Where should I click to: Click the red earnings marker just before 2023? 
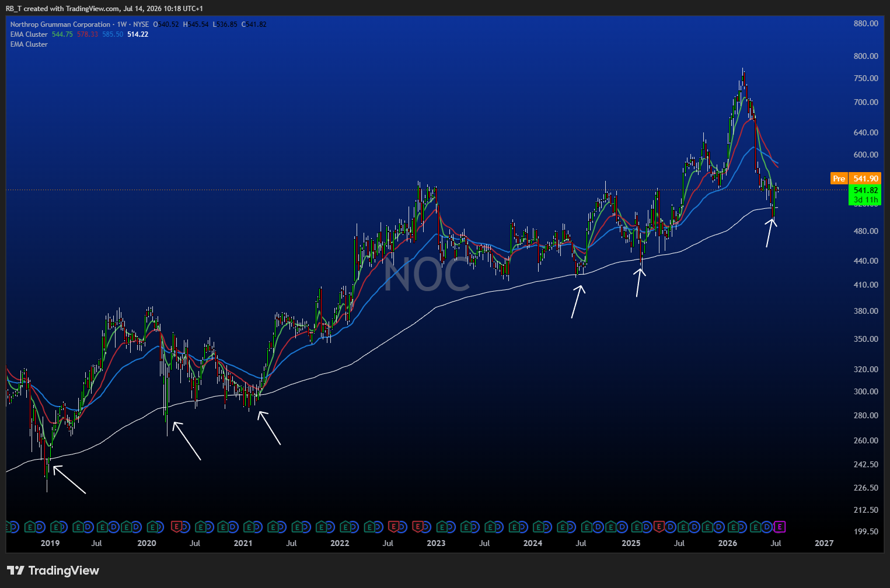[x=418, y=527]
